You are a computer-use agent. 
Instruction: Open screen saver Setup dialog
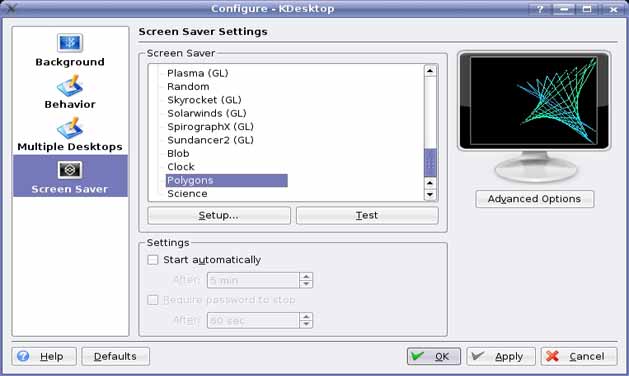coord(219,215)
